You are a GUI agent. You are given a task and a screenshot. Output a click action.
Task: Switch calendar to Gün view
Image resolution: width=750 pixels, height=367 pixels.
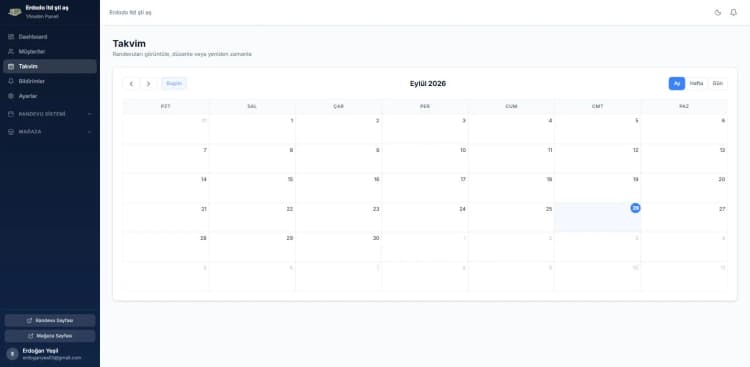(x=717, y=84)
